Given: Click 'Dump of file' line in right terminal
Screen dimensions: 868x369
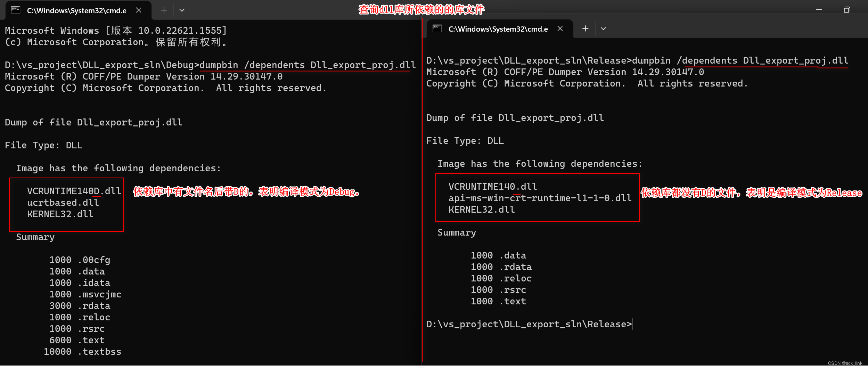Looking at the screenshot, I should coord(515,118).
